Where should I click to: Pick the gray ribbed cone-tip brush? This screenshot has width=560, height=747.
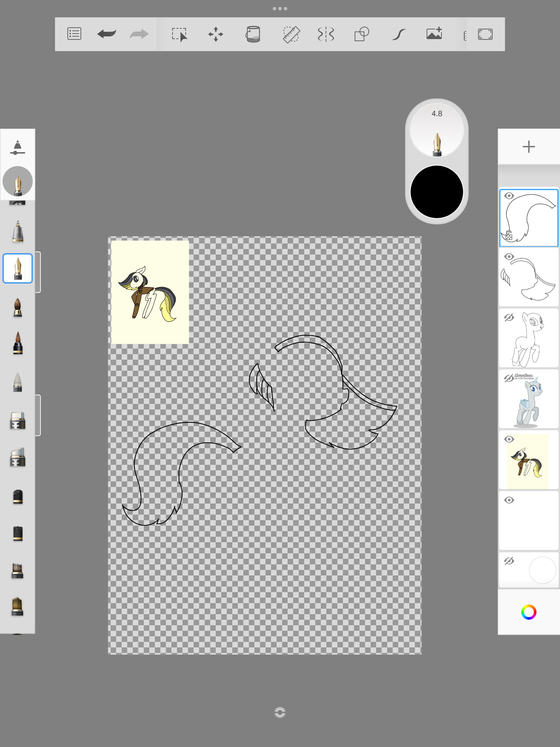coord(18,382)
